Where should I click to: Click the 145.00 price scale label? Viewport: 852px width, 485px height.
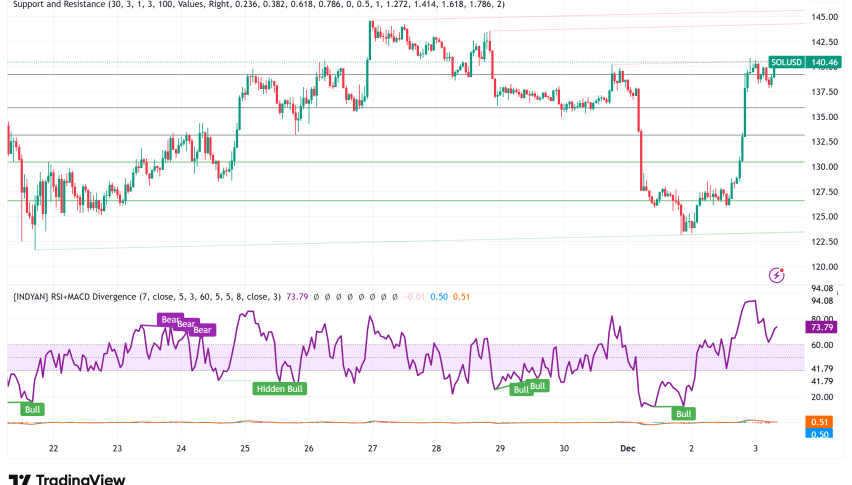(x=824, y=17)
